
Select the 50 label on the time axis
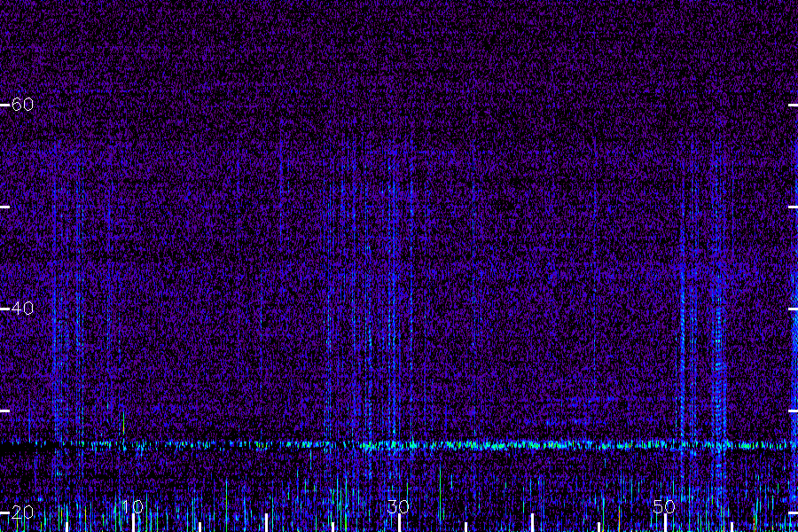click(664, 506)
